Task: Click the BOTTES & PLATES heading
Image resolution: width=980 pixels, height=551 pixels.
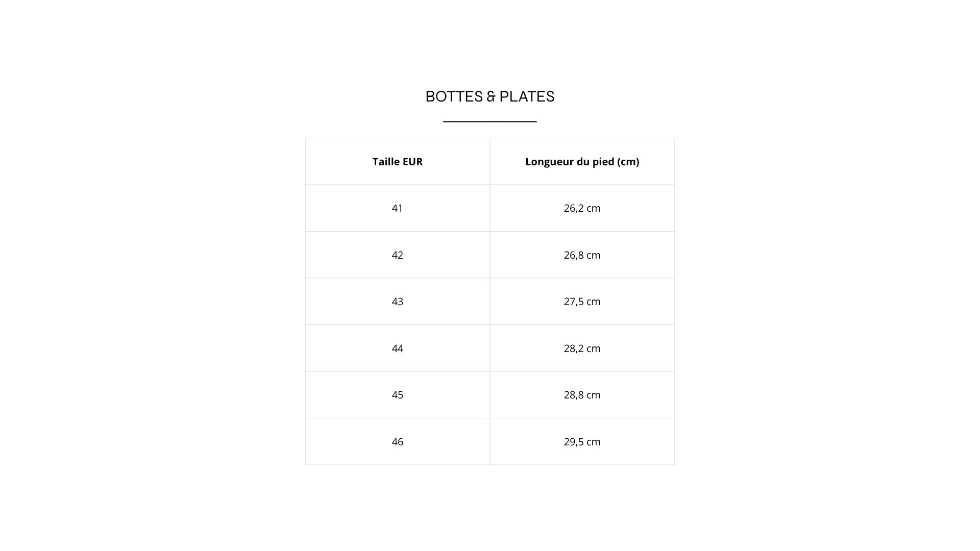Action: click(x=489, y=96)
